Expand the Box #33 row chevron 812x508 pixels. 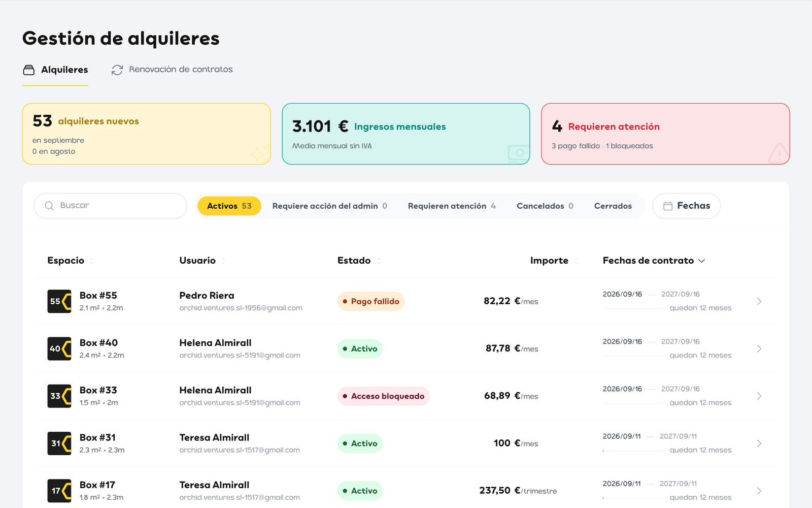tap(759, 396)
